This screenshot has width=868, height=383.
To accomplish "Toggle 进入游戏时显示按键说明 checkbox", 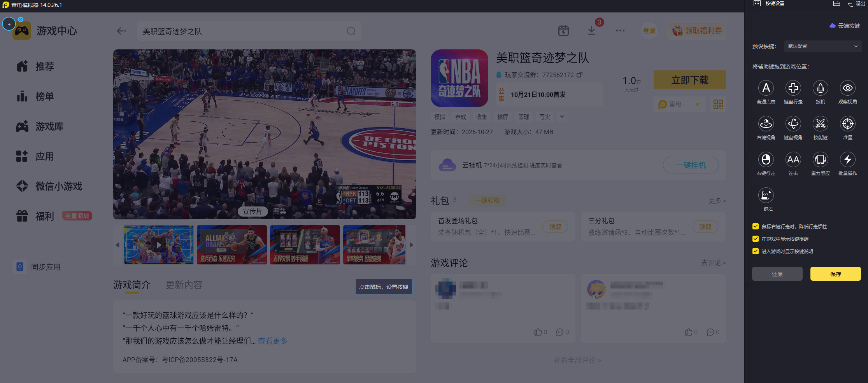I will click(x=756, y=251).
